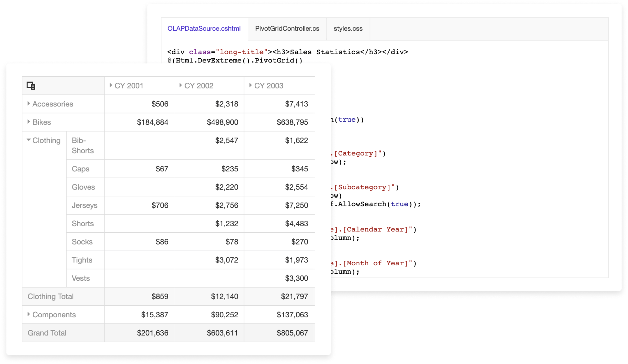The image size is (628, 364).
Task: Expand the Bikes row
Action: [x=29, y=122]
